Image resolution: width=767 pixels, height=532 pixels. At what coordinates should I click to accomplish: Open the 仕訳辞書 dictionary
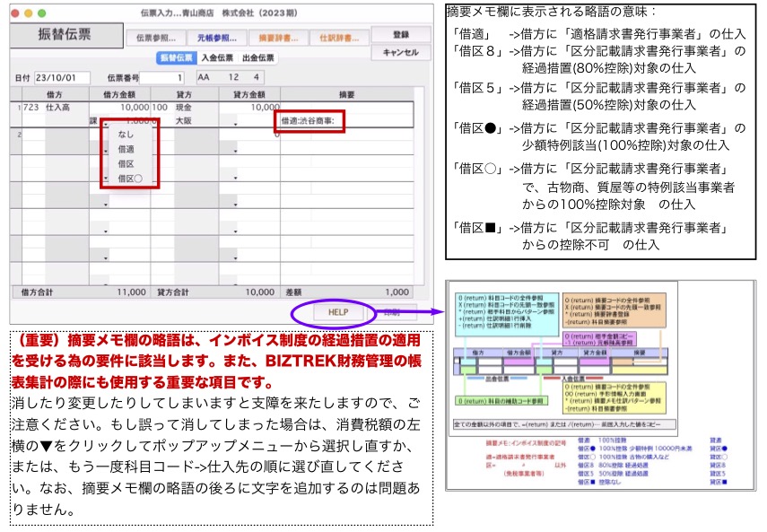tap(336, 39)
